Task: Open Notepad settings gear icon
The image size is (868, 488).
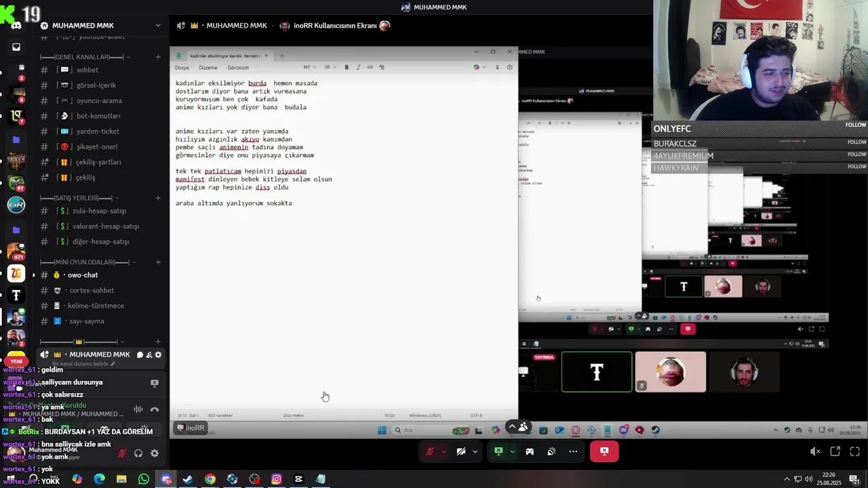Action: click(x=510, y=68)
